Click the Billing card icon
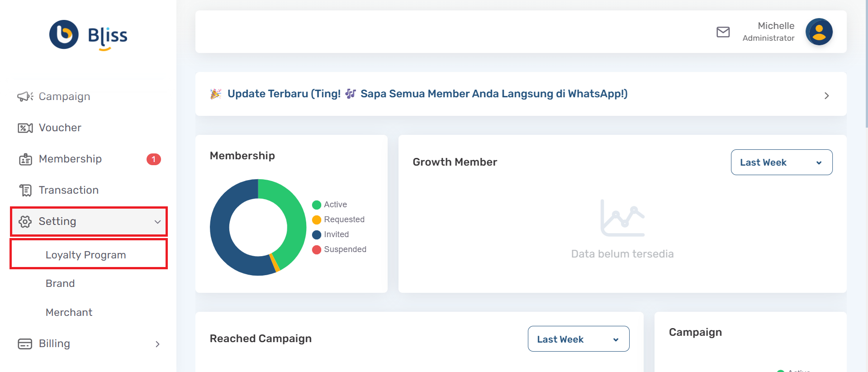This screenshot has height=372, width=868. pos(25,344)
